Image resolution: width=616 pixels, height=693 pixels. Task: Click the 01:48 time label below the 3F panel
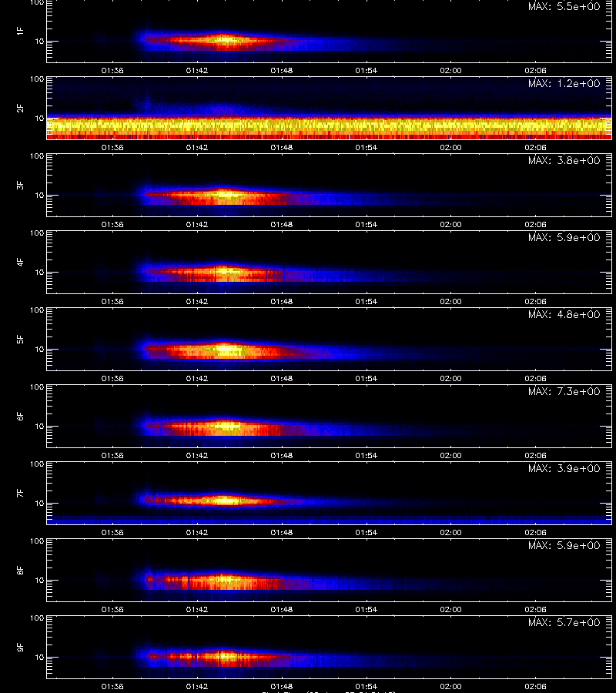(x=282, y=225)
